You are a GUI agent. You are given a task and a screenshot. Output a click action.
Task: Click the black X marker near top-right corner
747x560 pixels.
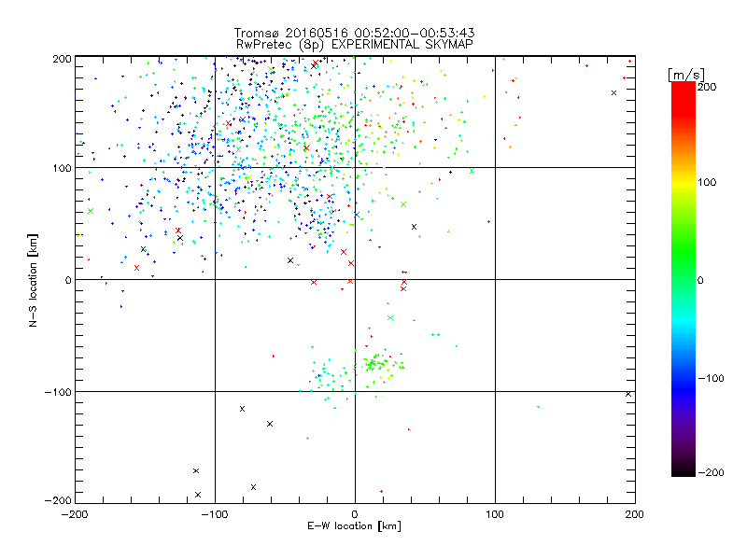pyautogui.click(x=613, y=92)
